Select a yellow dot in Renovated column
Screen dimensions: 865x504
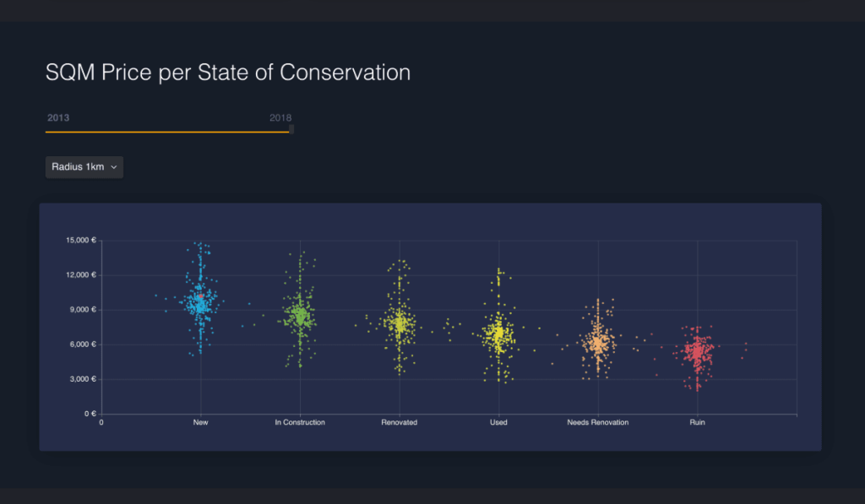pos(399,322)
